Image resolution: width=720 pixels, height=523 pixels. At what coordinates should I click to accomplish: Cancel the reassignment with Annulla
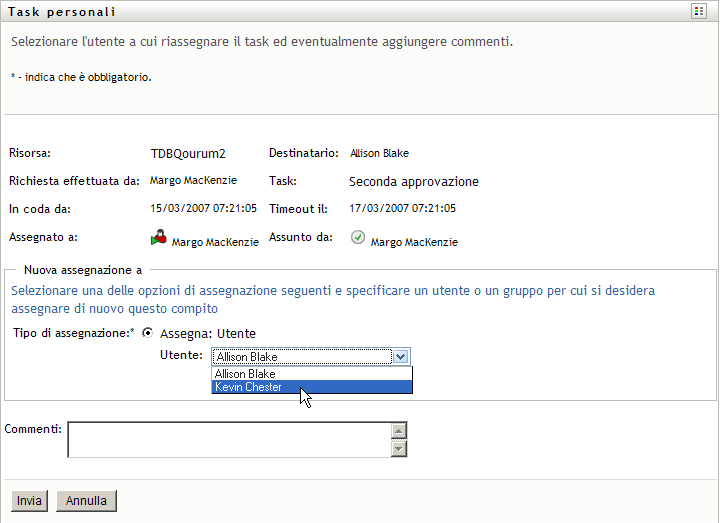pos(87,500)
